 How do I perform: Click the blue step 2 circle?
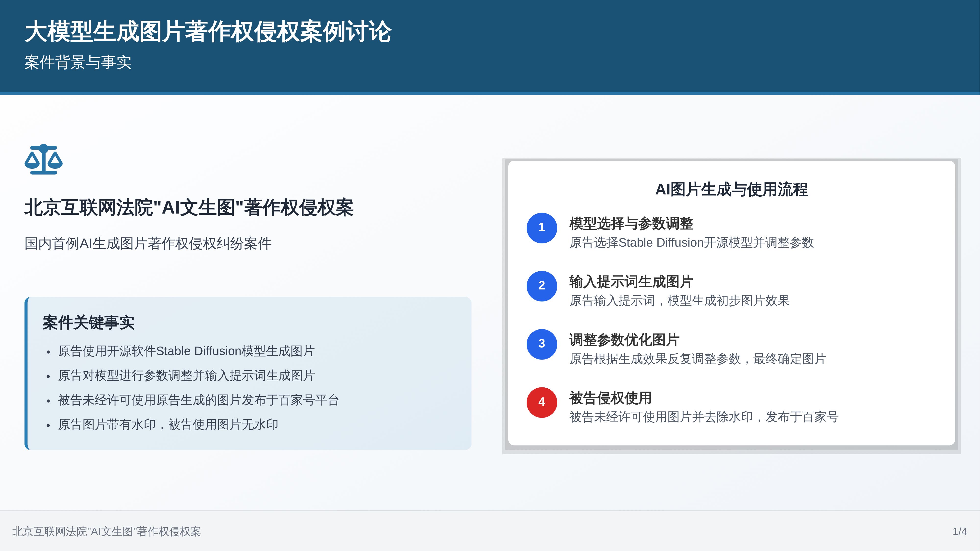[541, 286]
